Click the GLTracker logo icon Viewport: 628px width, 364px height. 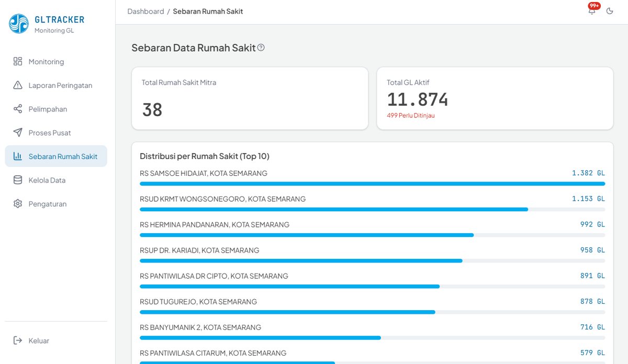tap(19, 24)
